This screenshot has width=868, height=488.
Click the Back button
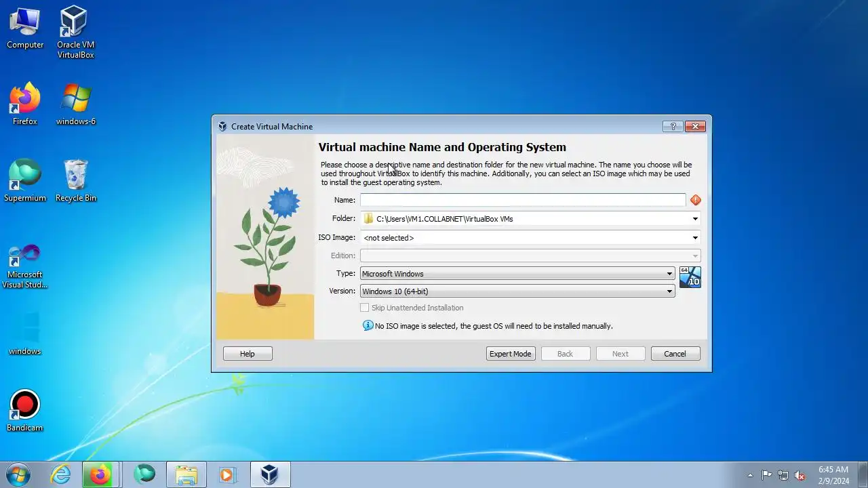(x=566, y=354)
